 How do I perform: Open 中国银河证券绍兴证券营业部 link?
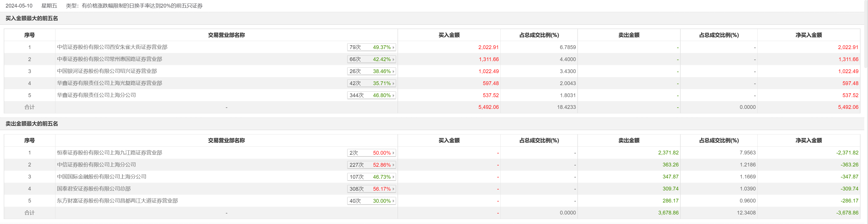107,71
